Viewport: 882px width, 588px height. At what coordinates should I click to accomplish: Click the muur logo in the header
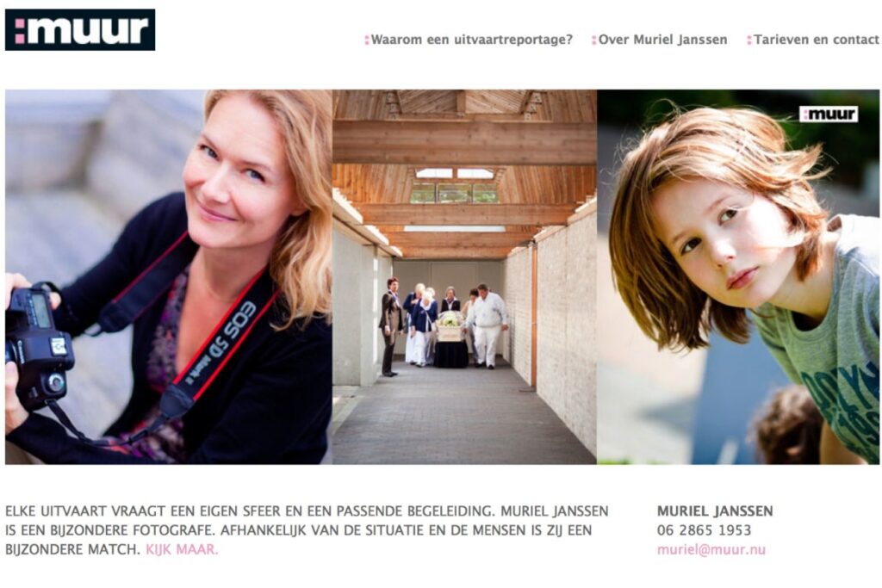click(80, 30)
